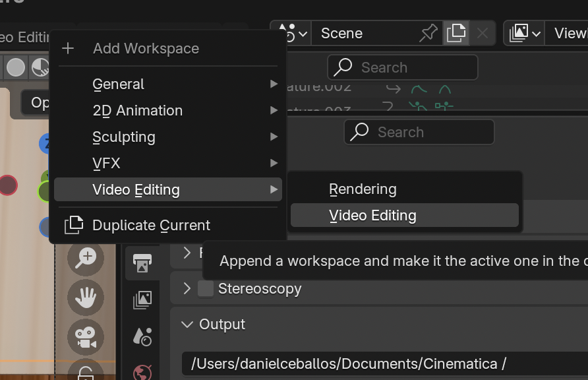Enable the Stereoscopy checkbox
Viewport: 588px width, 380px height.
click(x=206, y=289)
